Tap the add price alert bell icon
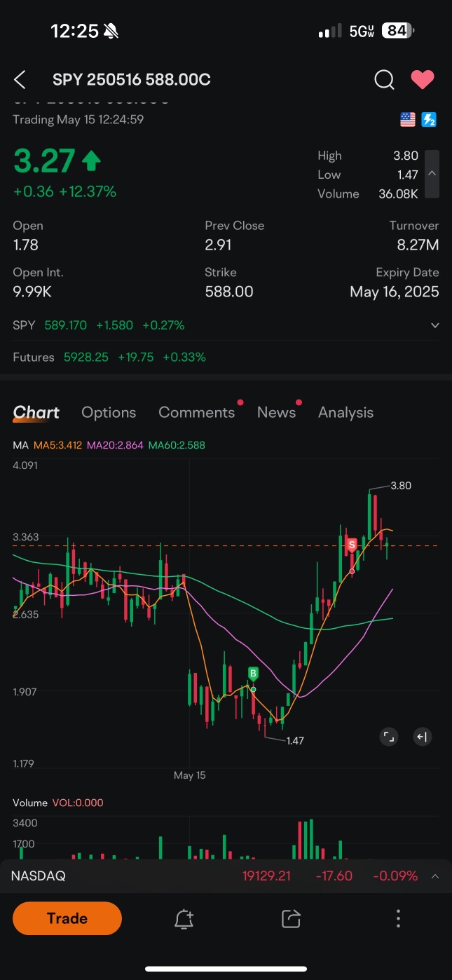 (x=184, y=918)
